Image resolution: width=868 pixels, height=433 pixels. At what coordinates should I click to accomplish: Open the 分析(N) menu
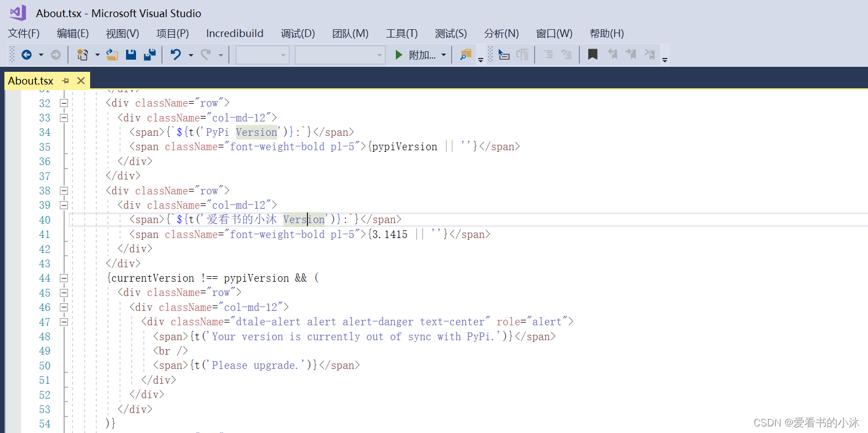(x=501, y=33)
